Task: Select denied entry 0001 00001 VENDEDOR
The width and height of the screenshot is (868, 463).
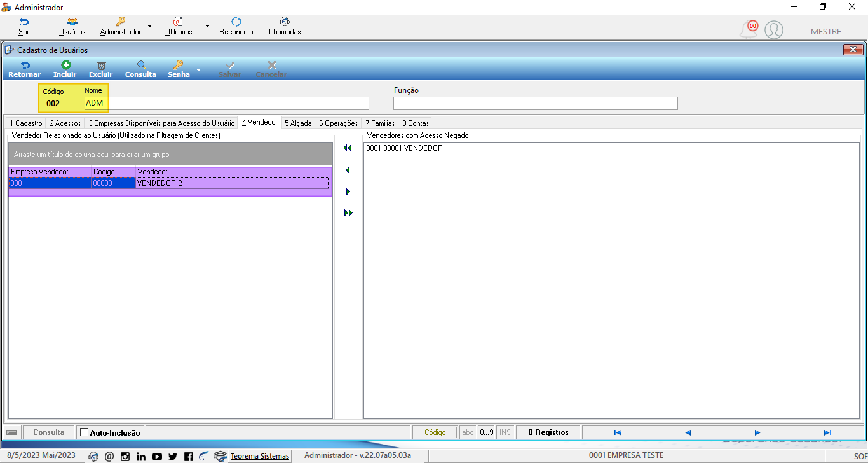Action: click(404, 148)
